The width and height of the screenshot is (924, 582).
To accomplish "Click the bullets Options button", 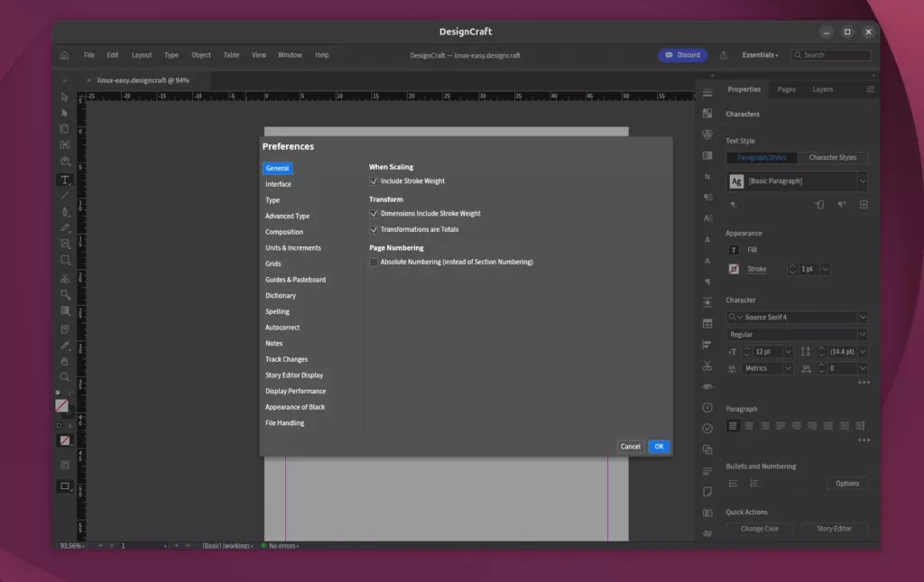I will click(846, 484).
